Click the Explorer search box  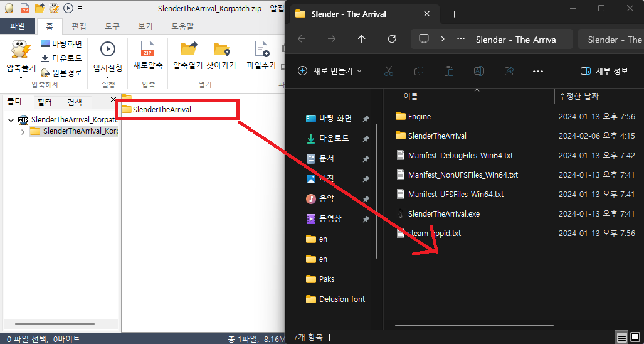pyautogui.click(x=611, y=40)
